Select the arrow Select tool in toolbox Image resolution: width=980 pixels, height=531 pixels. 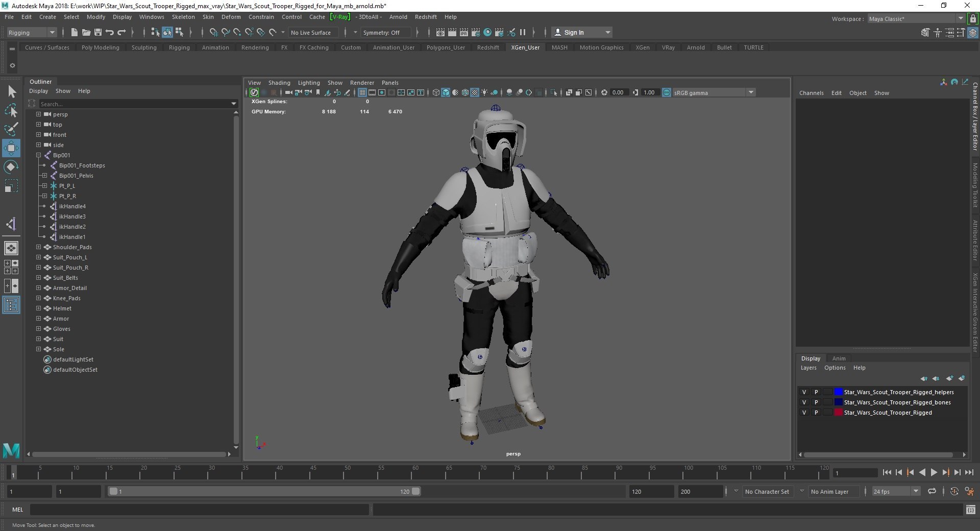click(11, 92)
